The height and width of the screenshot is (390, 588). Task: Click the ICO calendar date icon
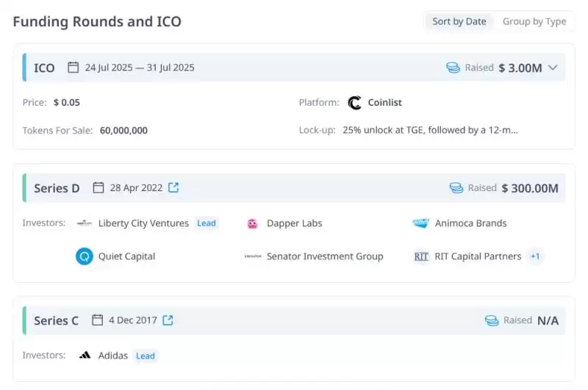(73, 68)
